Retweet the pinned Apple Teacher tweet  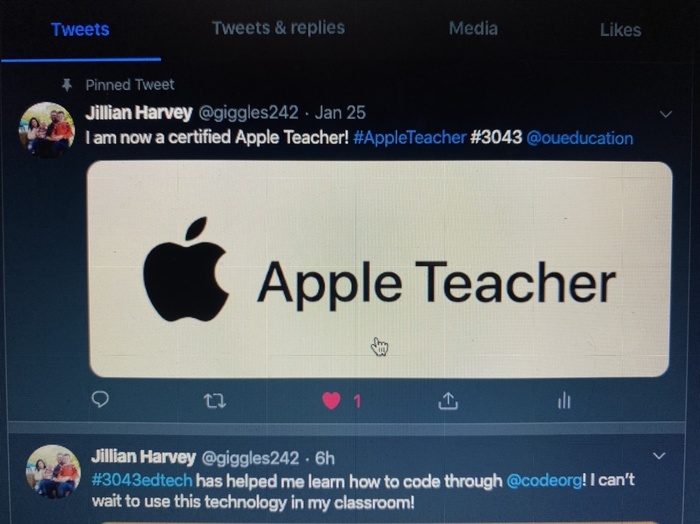215,401
